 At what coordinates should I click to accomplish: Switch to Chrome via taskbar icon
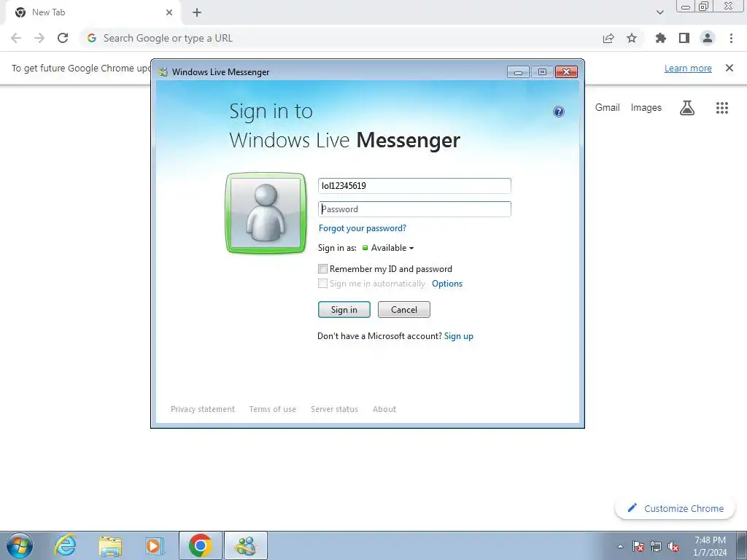click(x=201, y=545)
